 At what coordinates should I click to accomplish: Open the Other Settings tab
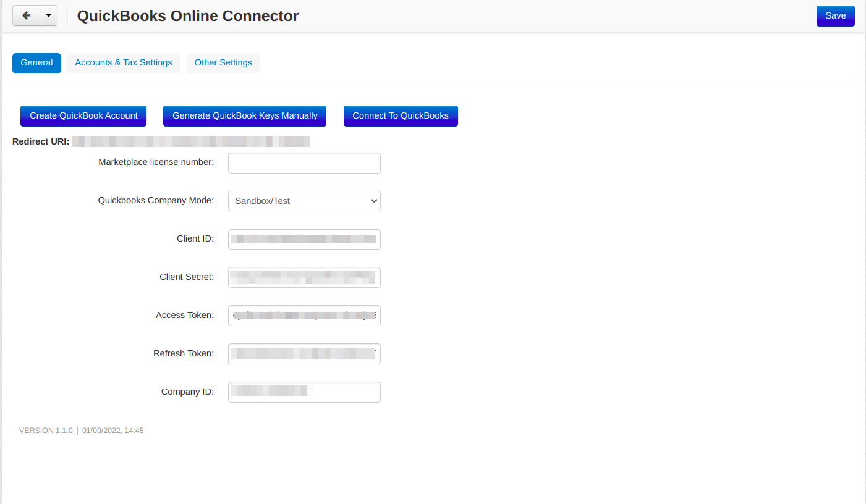coord(223,63)
